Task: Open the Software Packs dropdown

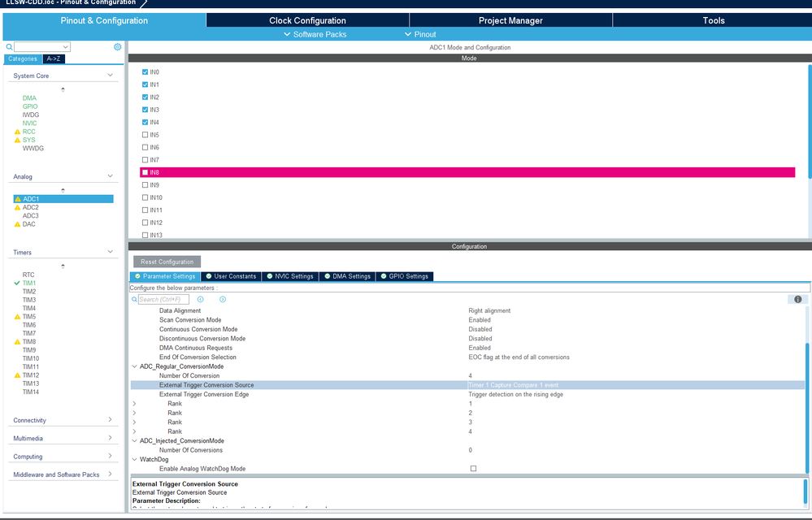Action: pos(315,34)
